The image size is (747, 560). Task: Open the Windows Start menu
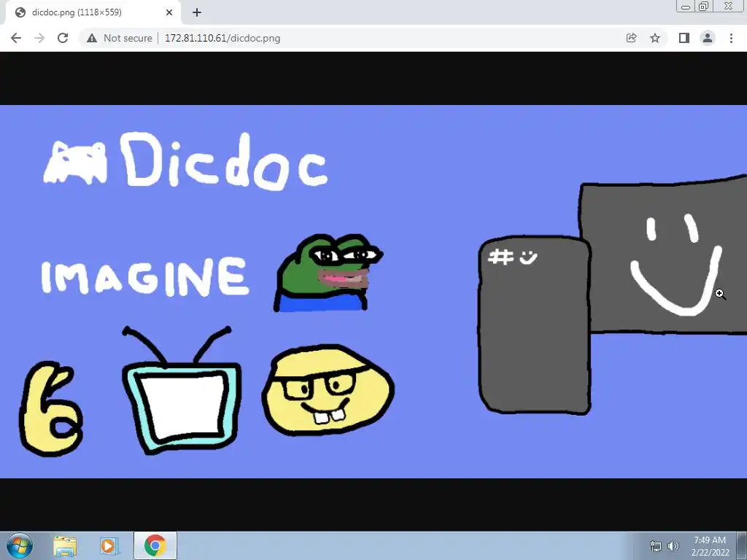coord(20,545)
